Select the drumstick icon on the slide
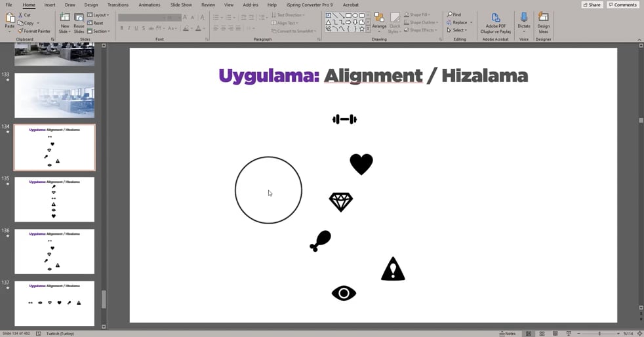 320,241
